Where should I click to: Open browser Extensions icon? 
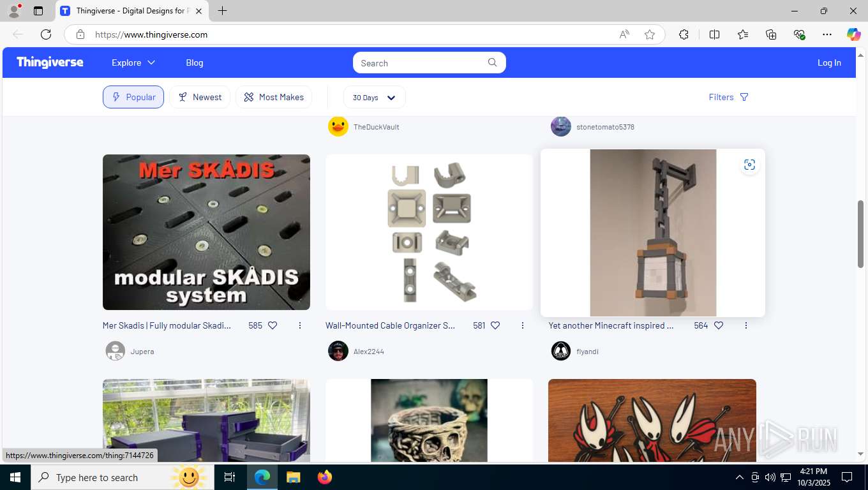click(684, 34)
